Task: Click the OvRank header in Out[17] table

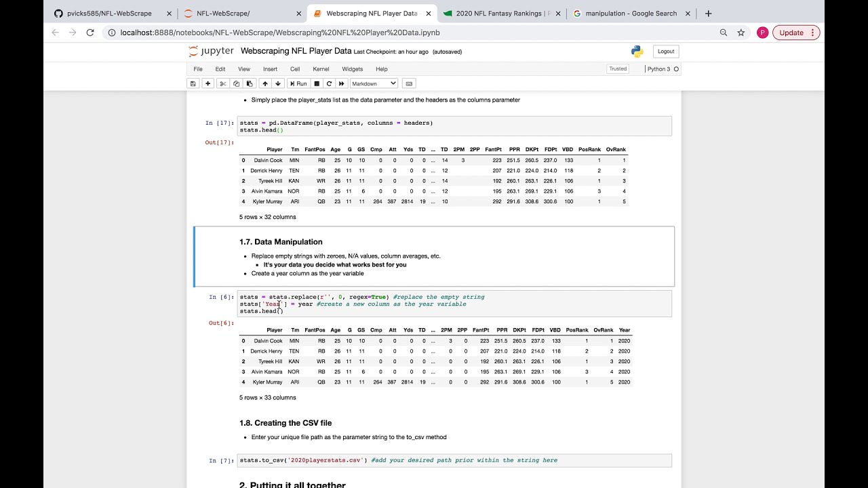Action: (616, 150)
